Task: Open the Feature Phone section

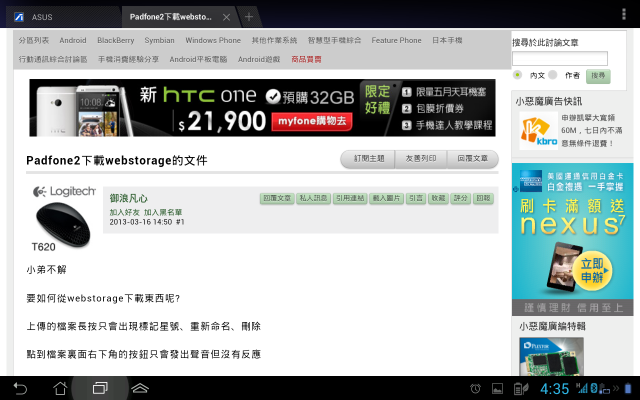Action: pyautogui.click(x=396, y=40)
